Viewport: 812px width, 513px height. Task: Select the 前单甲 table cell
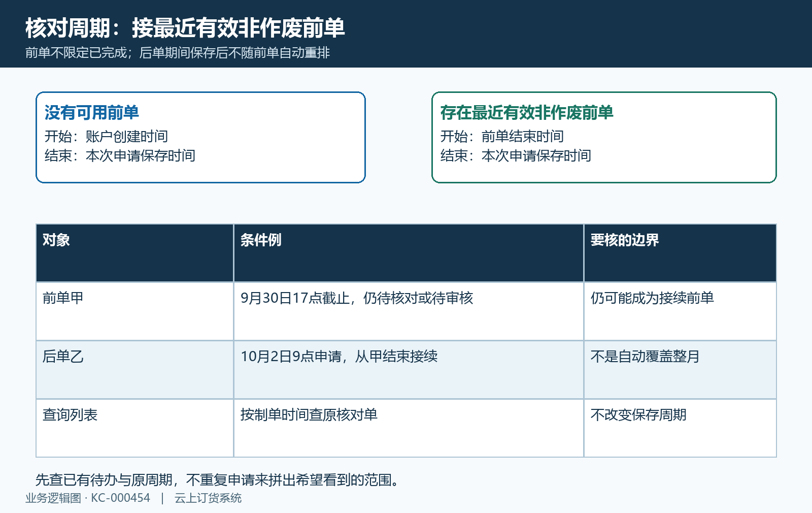tap(134, 311)
